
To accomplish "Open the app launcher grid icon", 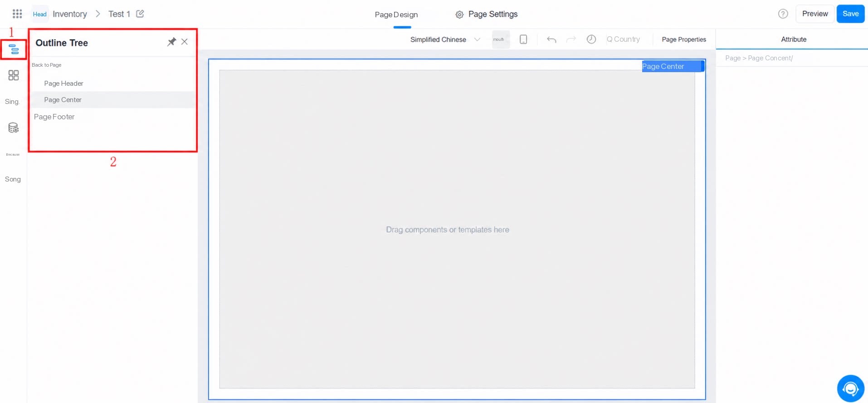I will point(17,14).
